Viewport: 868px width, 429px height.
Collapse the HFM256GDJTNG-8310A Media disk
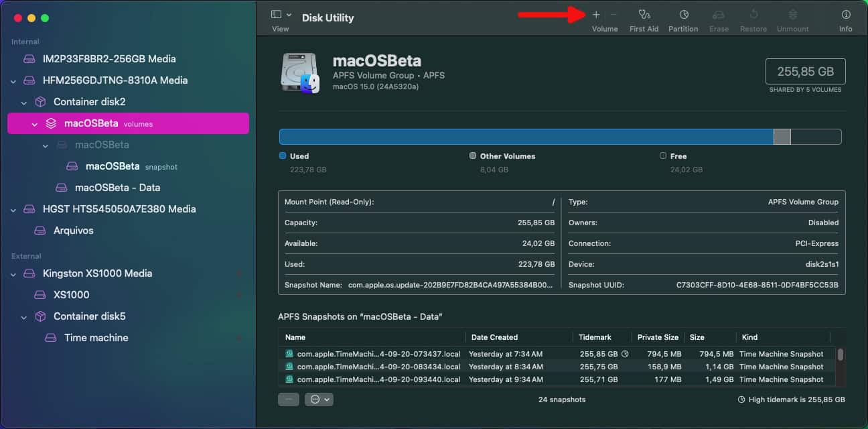pyautogui.click(x=13, y=80)
